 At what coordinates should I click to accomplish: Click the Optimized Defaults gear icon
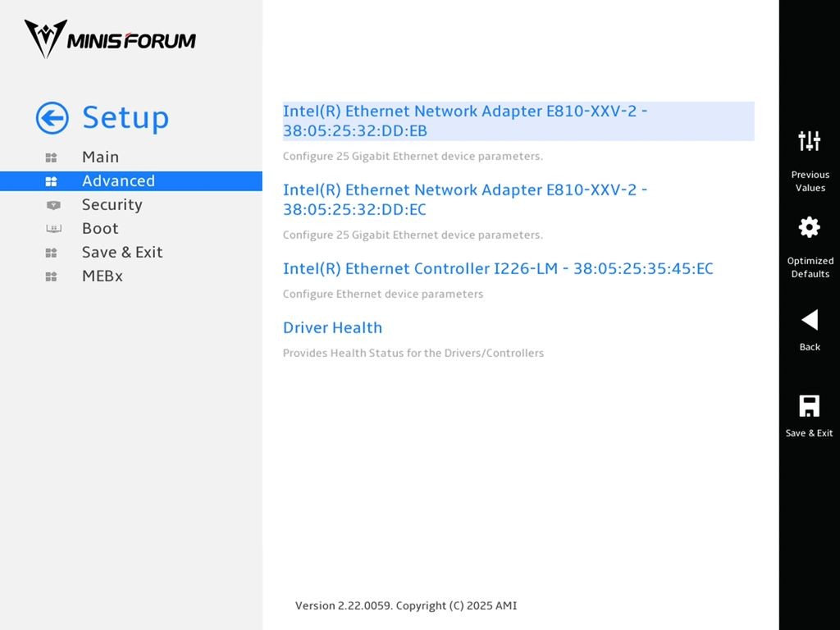point(809,227)
